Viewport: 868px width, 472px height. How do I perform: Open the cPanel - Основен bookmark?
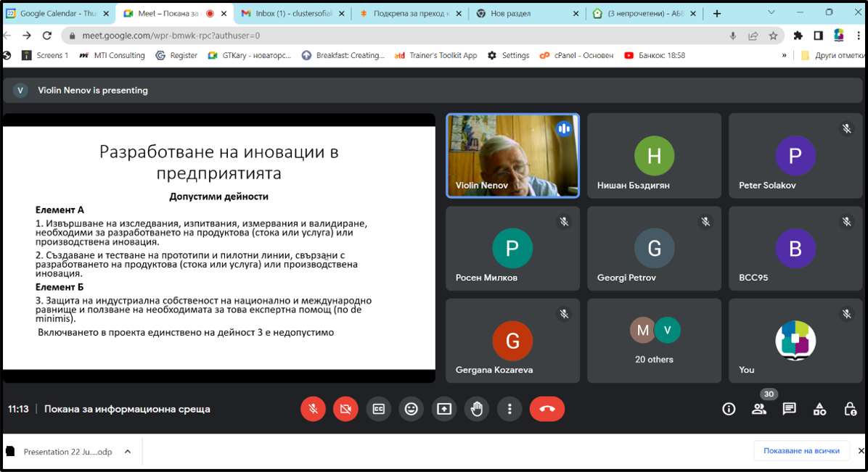click(x=576, y=55)
